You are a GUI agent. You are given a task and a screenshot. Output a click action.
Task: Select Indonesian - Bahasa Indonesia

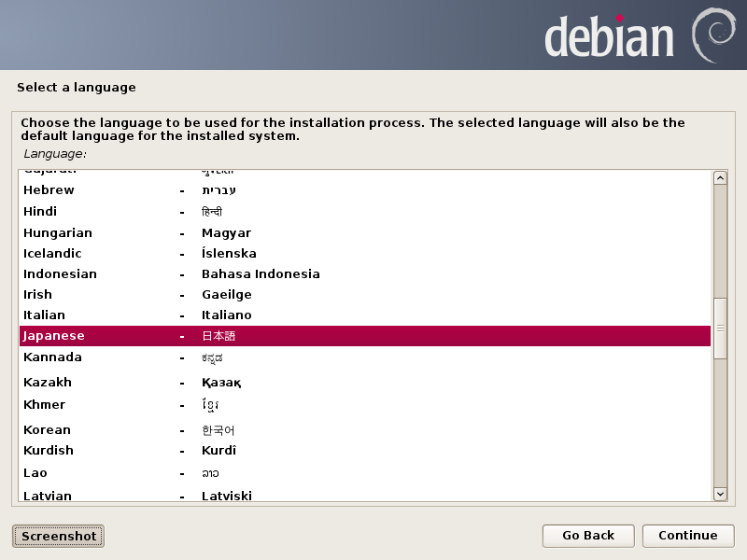click(60, 274)
